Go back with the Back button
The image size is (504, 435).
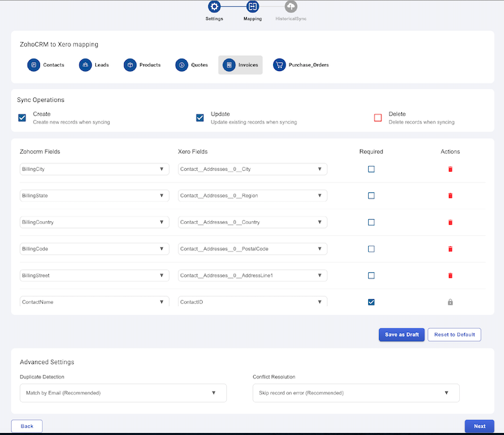(27, 426)
